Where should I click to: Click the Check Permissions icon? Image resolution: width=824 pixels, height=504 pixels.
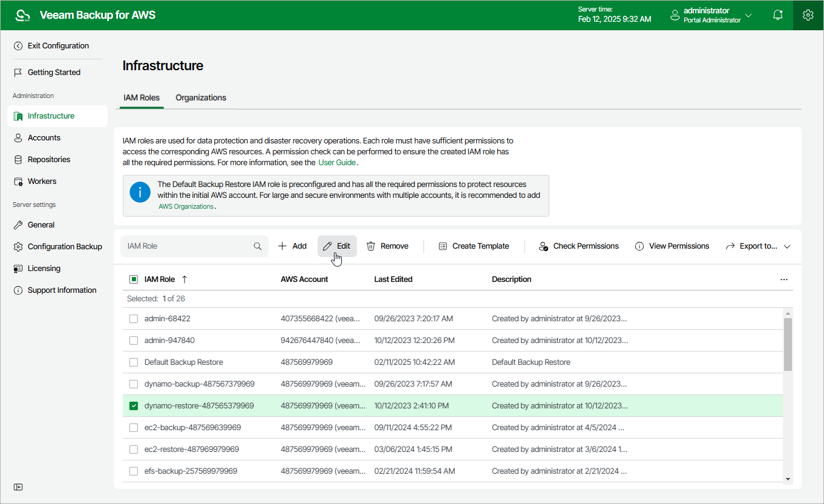pos(543,246)
